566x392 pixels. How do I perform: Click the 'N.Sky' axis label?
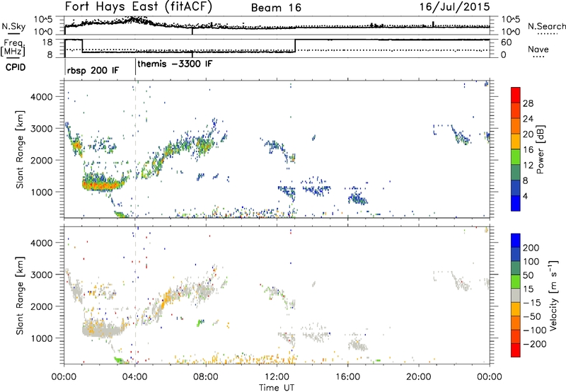(13, 26)
